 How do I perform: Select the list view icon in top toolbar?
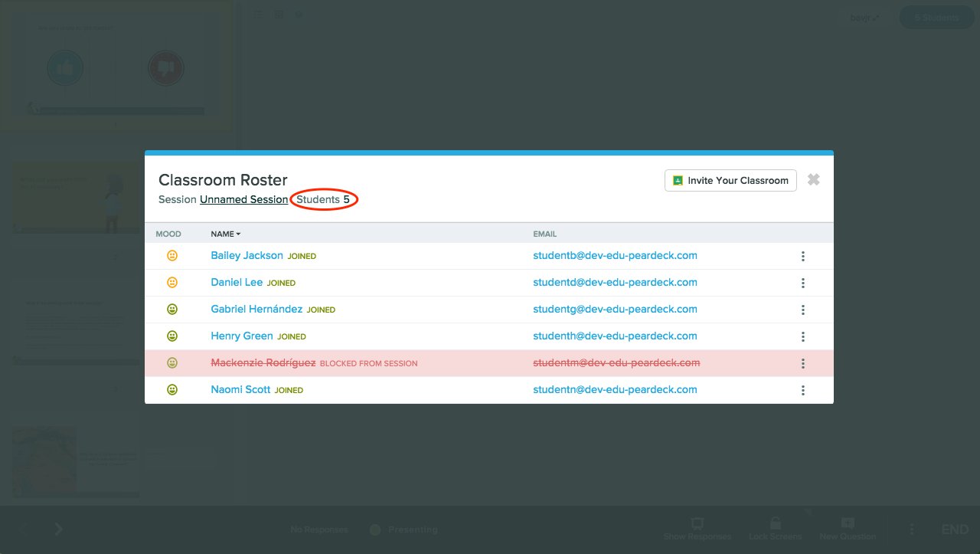(x=258, y=15)
